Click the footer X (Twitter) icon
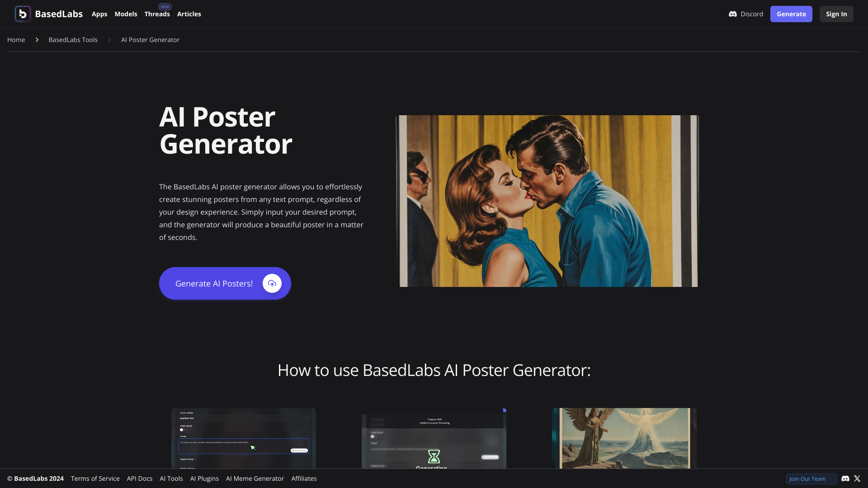This screenshot has height=488, width=868. 857,479
